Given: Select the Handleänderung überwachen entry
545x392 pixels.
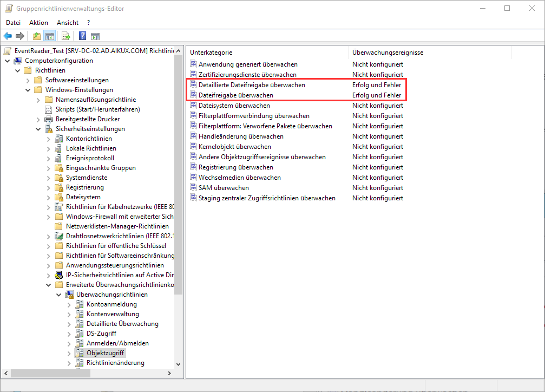Looking at the screenshot, I should coord(241,136).
